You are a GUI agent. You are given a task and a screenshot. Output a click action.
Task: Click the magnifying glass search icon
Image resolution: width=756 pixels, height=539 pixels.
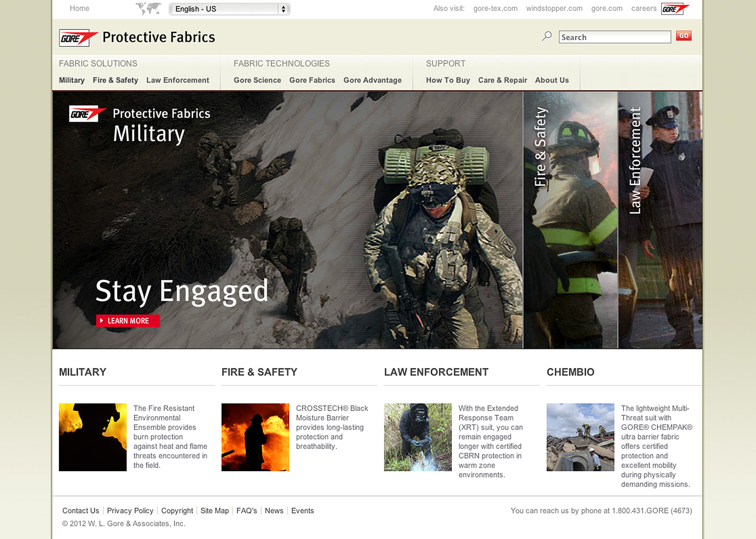547,36
